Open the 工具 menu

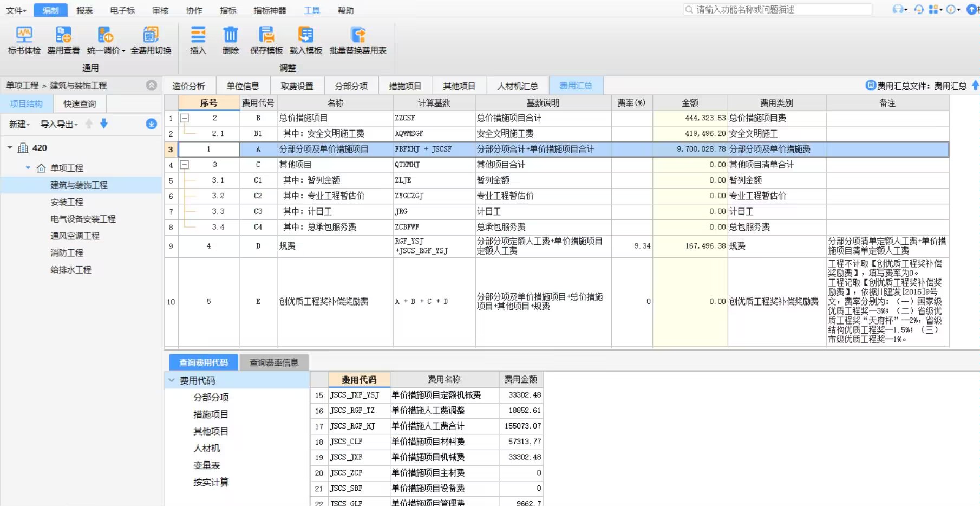tap(312, 10)
